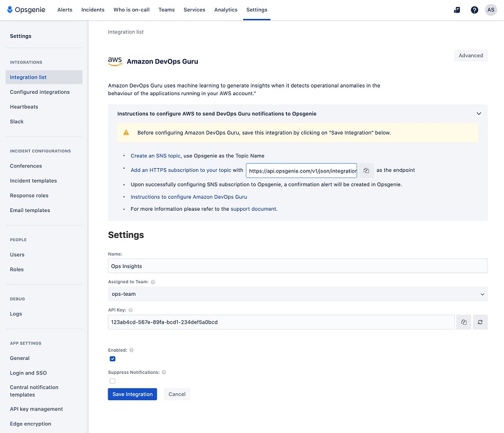Open the Assigned to Team dropdown

point(297,294)
